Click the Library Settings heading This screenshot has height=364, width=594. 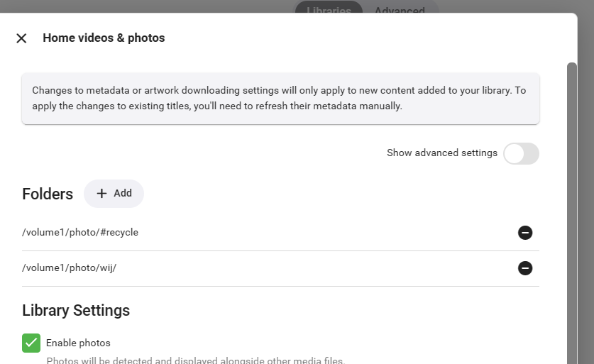point(76,310)
